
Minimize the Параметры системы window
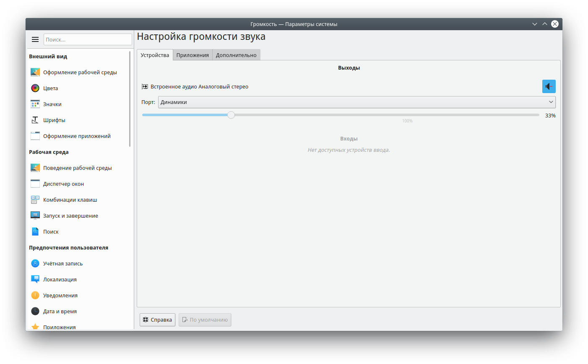(x=535, y=24)
